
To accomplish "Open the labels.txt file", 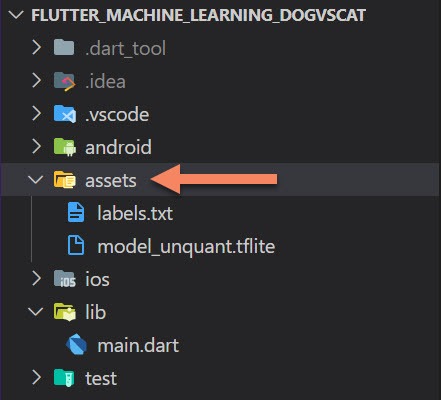I will [x=135, y=213].
